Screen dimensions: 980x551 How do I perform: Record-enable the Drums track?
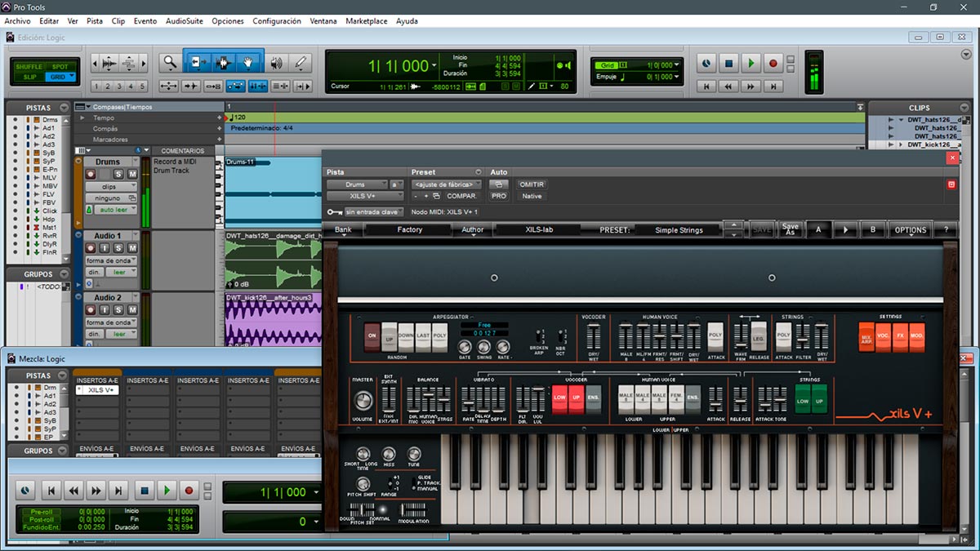pos(92,175)
